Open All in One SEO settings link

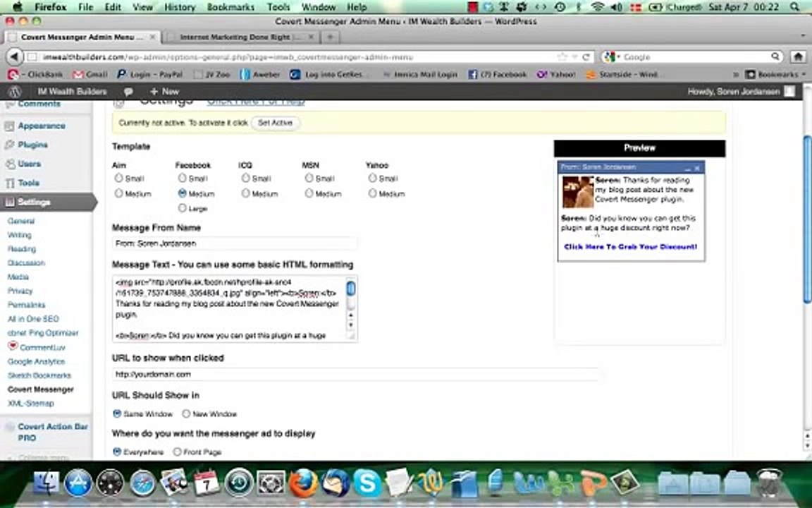(33, 319)
